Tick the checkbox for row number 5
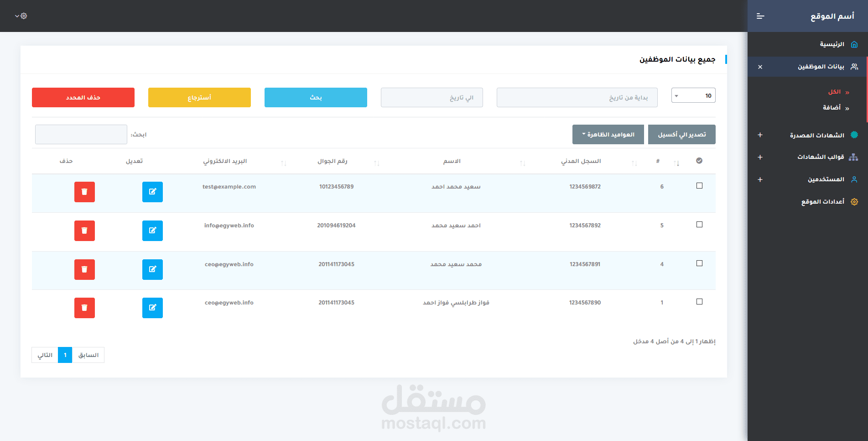This screenshot has height=441, width=868. click(699, 225)
